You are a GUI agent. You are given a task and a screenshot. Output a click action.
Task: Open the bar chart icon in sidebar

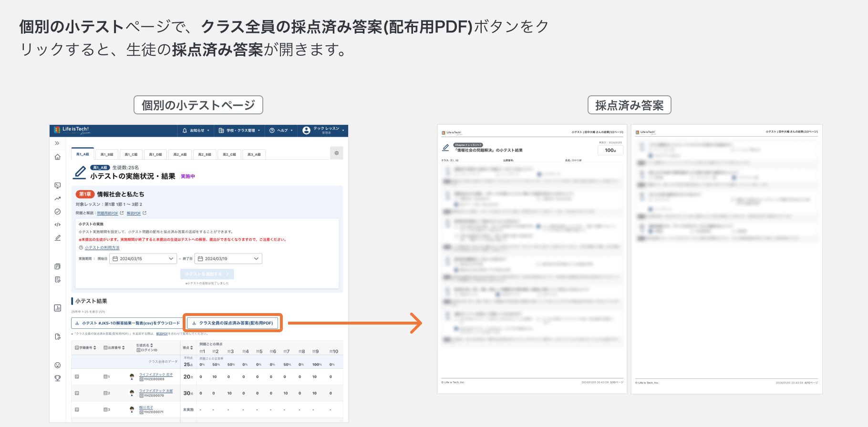[x=57, y=308]
